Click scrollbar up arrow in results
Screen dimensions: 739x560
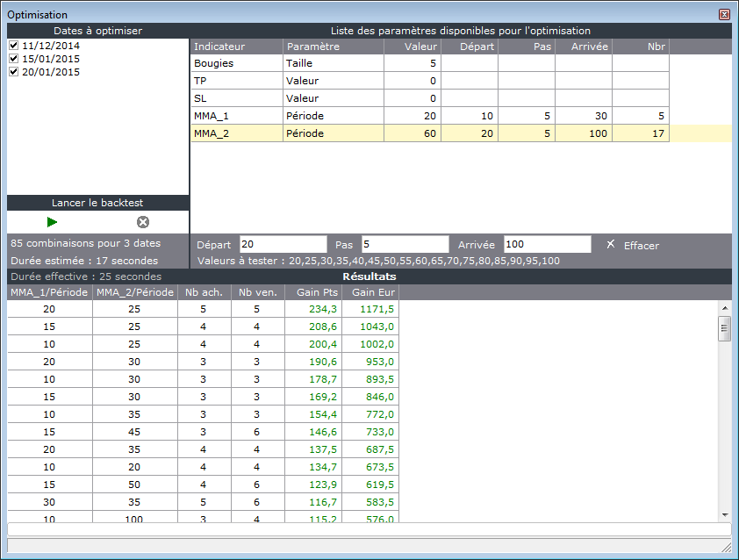coord(725,308)
